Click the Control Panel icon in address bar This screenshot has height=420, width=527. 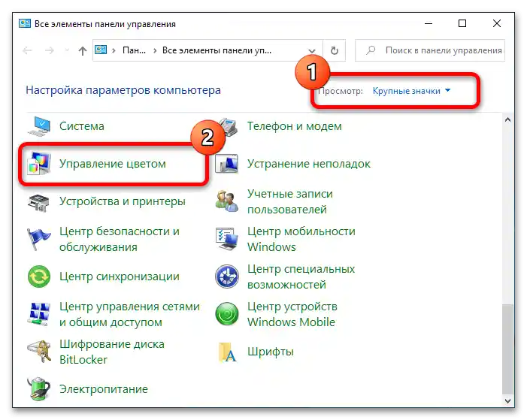(101, 50)
